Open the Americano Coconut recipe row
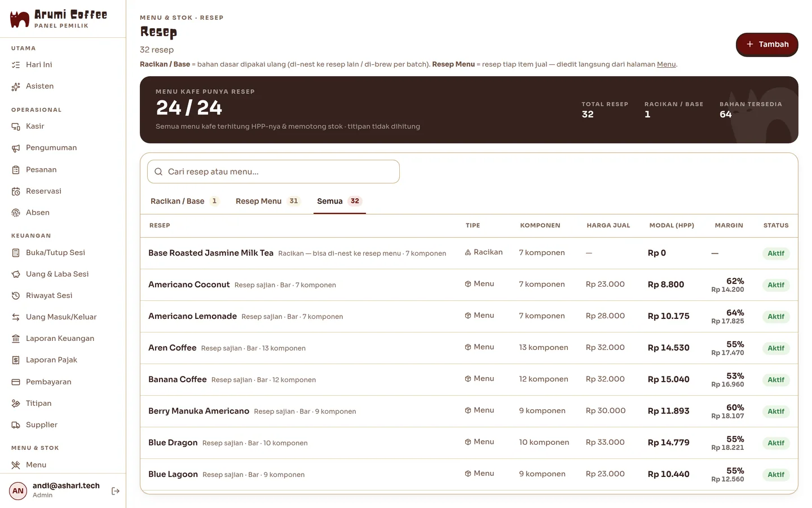 [x=469, y=284]
